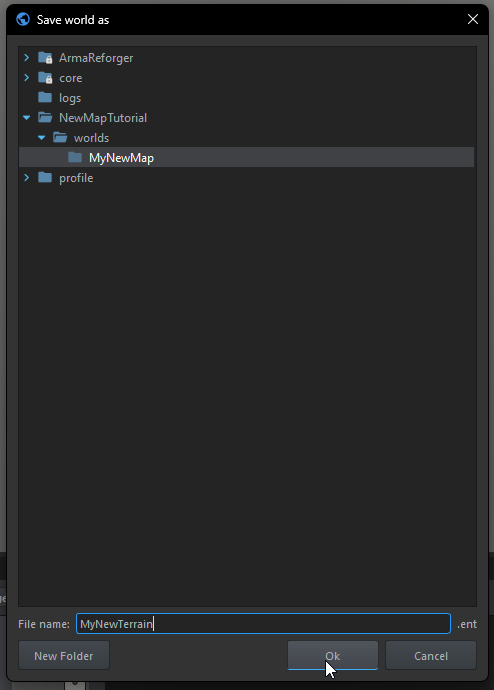This screenshot has width=494, height=690.
Task: Click the globe icon in title bar
Action: tap(23, 19)
